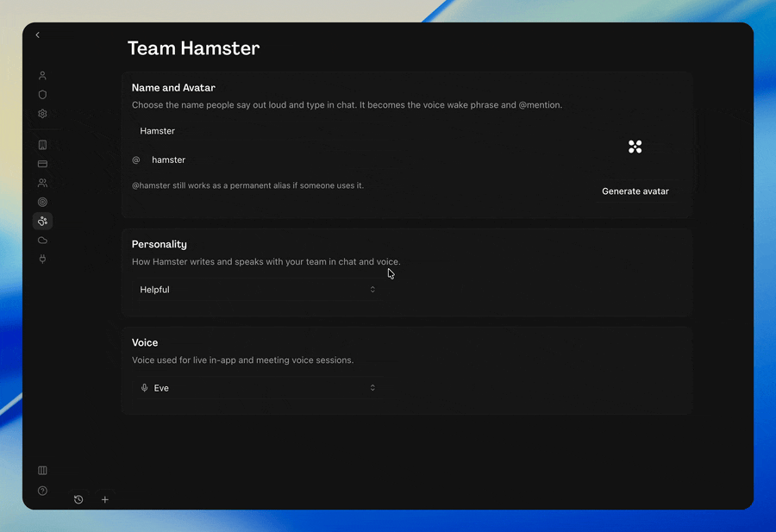Click the Generate avatar button
The image size is (776, 532).
pos(635,191)
